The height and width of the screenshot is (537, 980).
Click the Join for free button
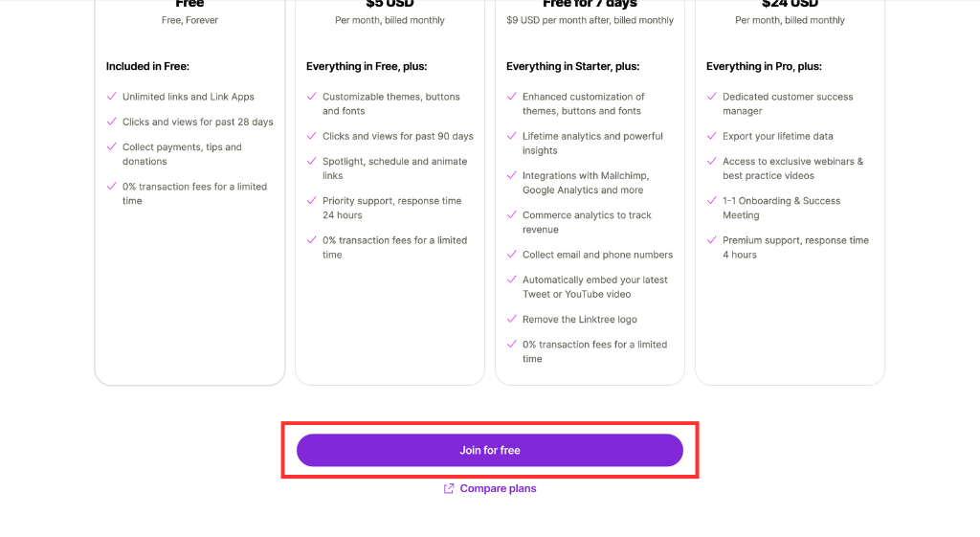tap(489, 450)
